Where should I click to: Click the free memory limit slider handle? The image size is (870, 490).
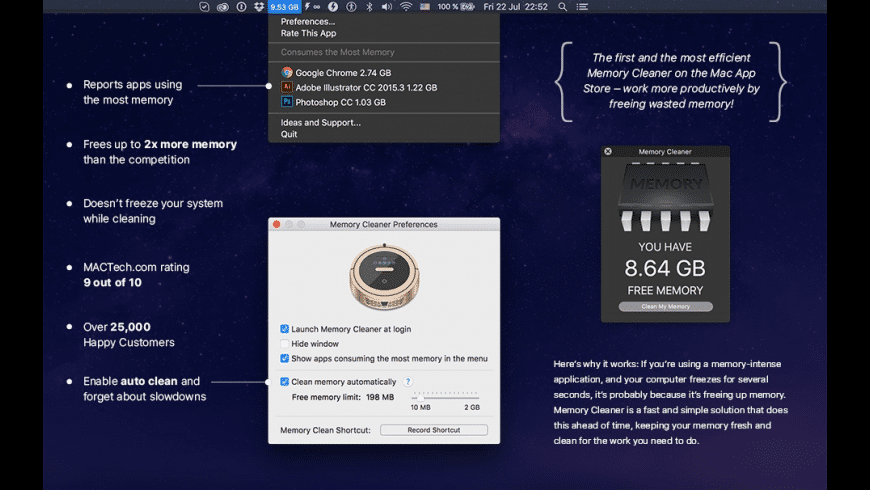click(x=421, y=397)
